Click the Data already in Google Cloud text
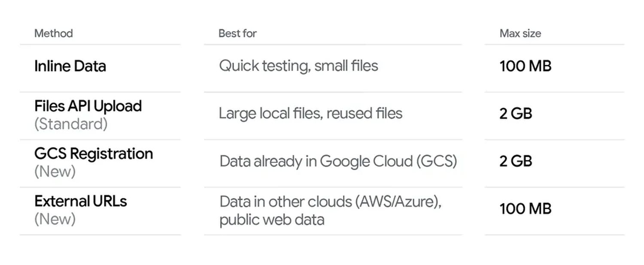 click(x=316, y=161)
